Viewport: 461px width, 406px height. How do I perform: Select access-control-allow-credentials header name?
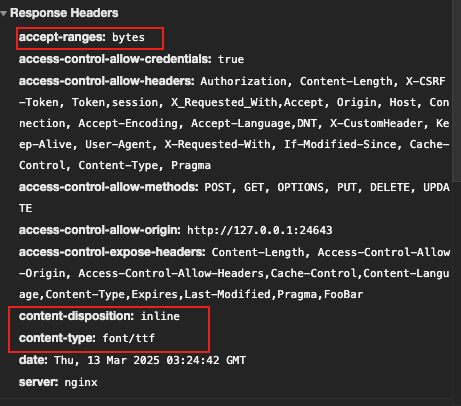[115, 59]
